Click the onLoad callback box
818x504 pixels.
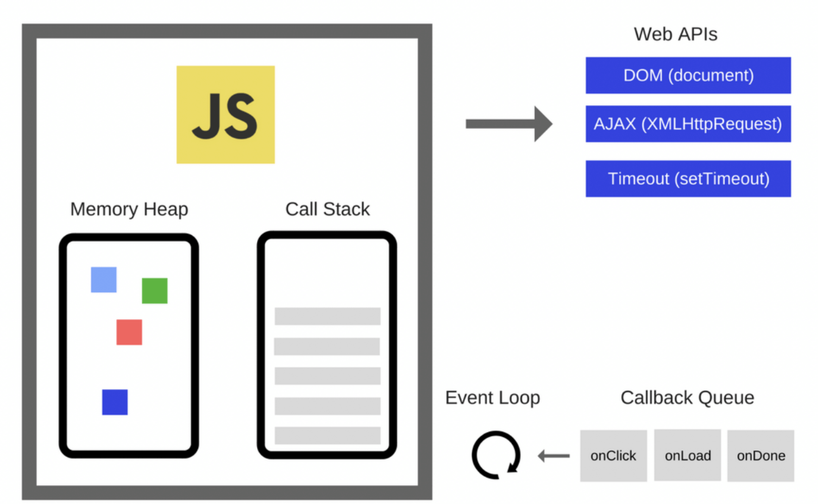687,455
